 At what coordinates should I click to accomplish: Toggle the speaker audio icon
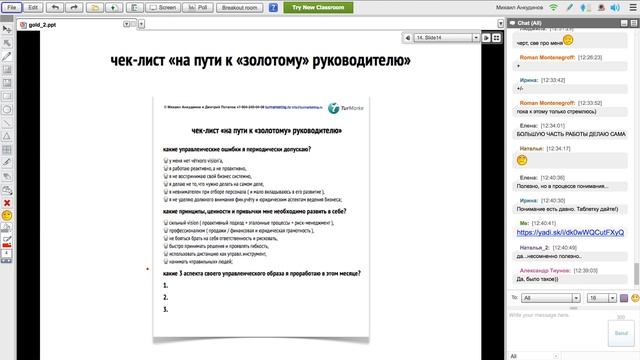615,7
